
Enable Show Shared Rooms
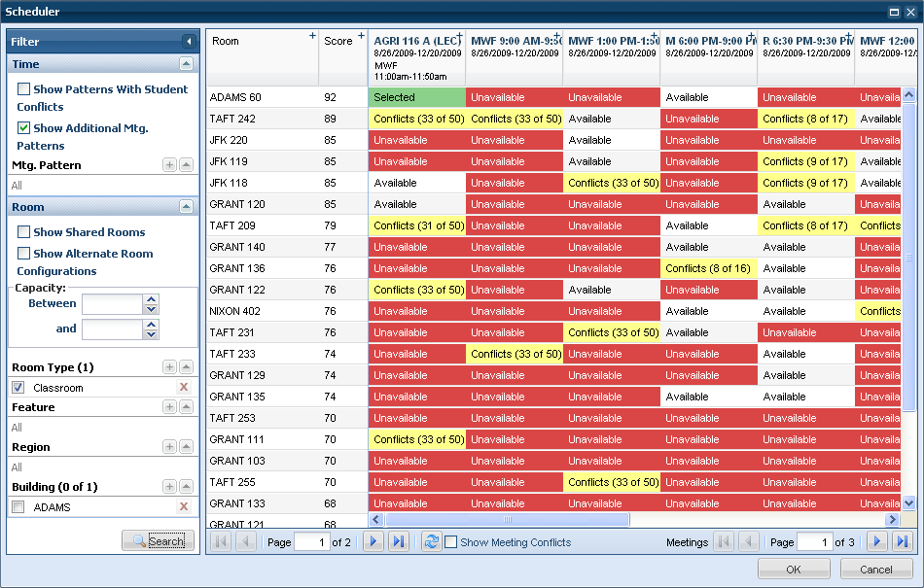pos(23,232)
